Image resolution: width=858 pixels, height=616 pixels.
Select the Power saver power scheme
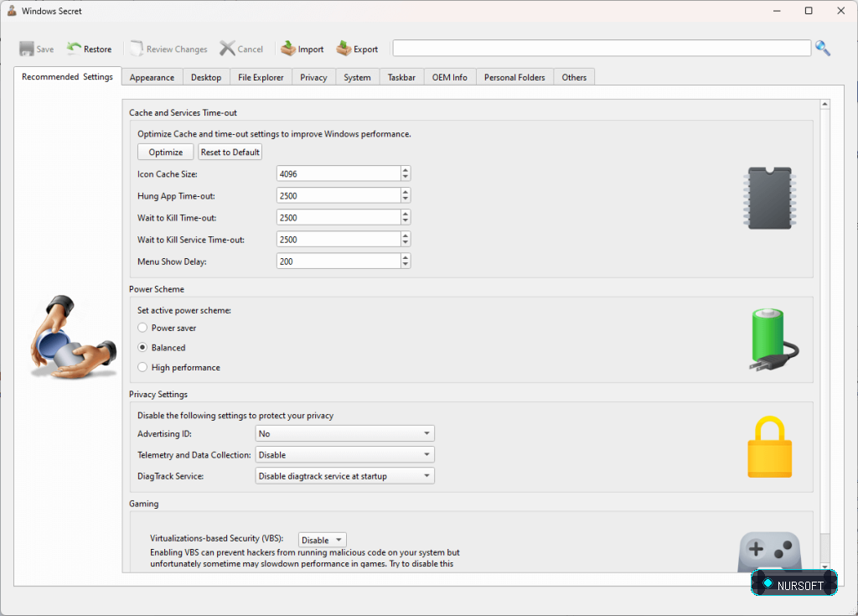tap(142, 328)
